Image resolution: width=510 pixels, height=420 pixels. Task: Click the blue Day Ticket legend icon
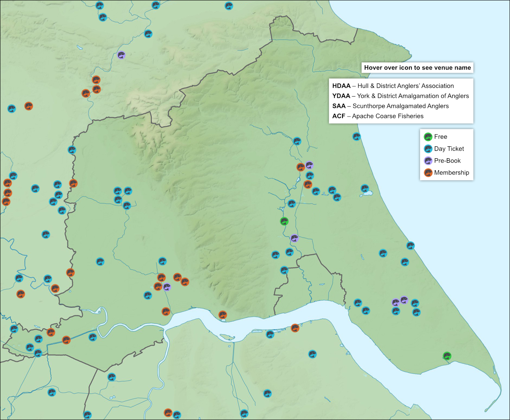(428, 149)
